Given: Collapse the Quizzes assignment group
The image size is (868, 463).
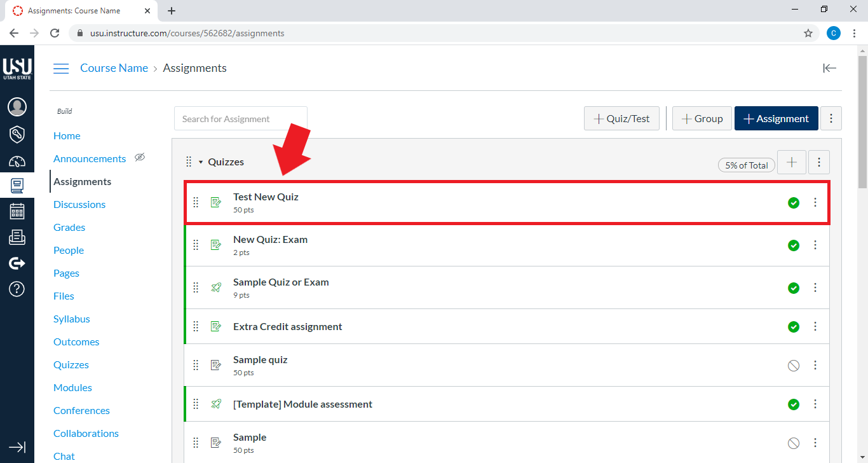Looking at the screenshot, I should click(201, 162).
